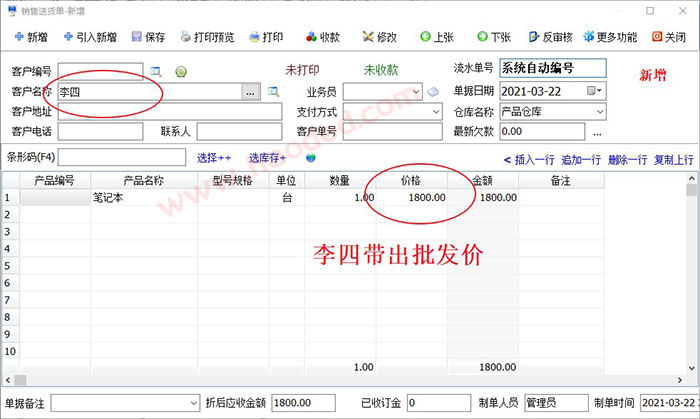The width and height of the screenshot is (700, 419).
Task: Open 更多功能 more functions
Action: (610, 37)
